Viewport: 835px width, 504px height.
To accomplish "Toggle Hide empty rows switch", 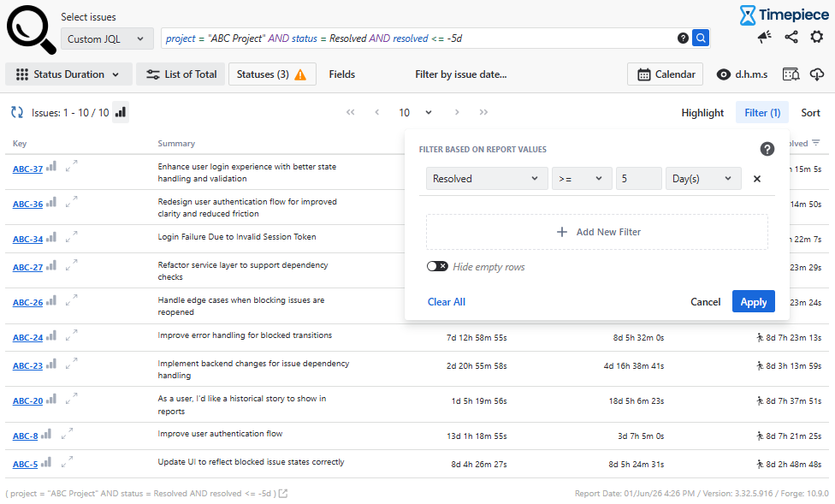I will [437, 266].
